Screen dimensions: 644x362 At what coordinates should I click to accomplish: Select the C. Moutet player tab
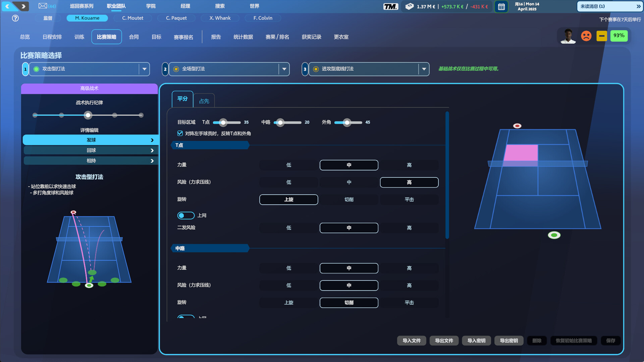(132, 18)
